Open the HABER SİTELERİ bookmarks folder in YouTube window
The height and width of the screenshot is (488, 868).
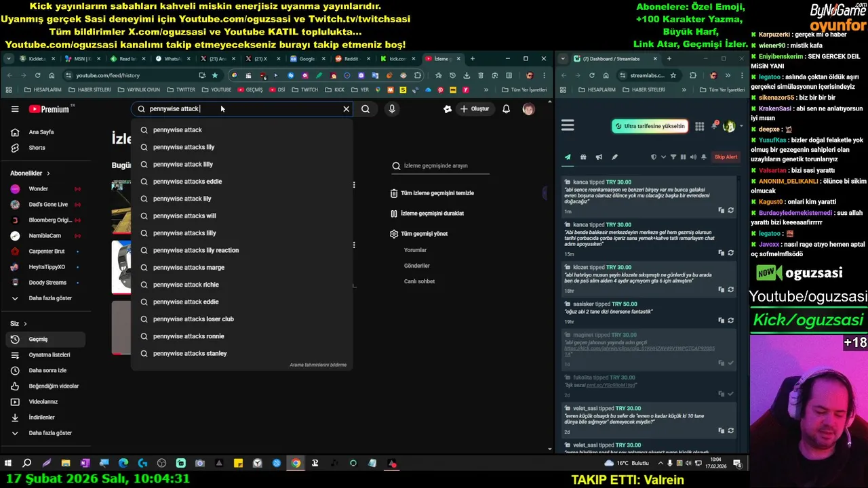point(90,89)
